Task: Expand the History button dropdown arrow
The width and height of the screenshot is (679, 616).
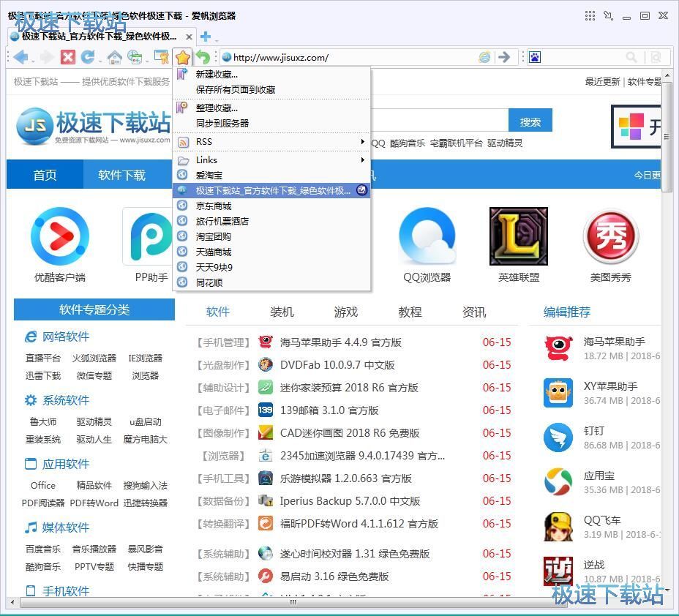Action: [146, 61]
